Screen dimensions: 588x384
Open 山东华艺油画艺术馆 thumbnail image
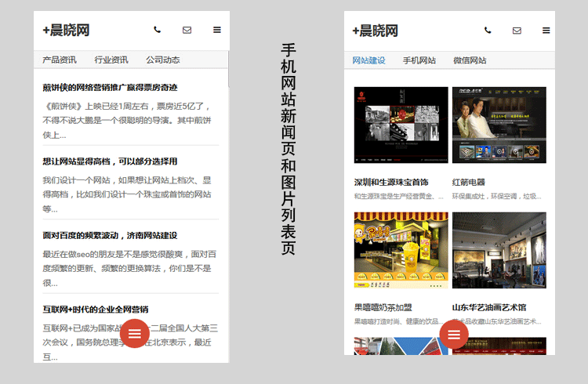click(499, 250)
